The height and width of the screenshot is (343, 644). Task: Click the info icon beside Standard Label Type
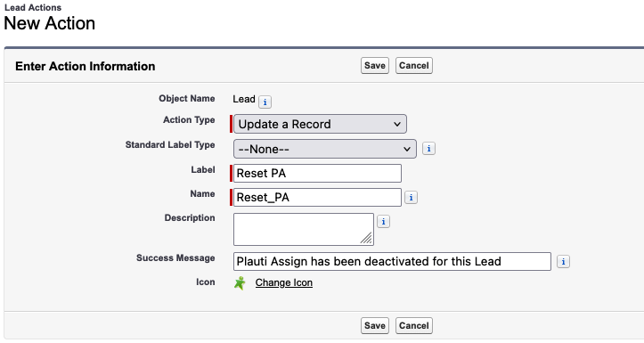[428, 148]
